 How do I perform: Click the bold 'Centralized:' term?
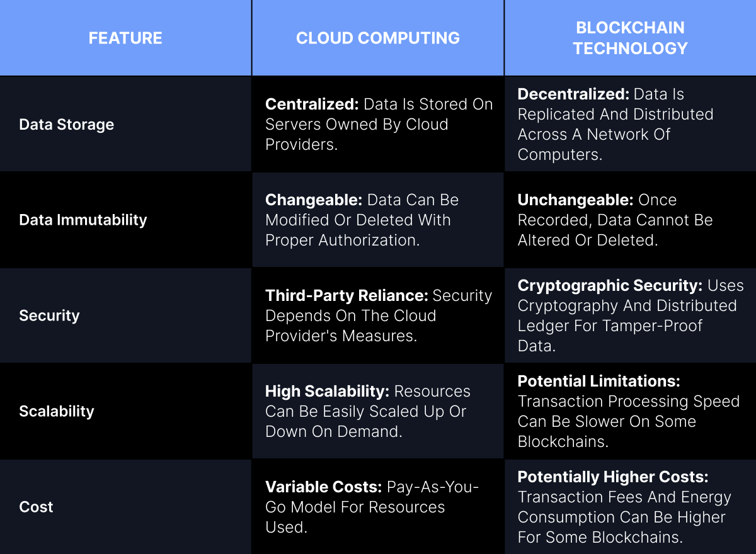click(x=312, y=105)
